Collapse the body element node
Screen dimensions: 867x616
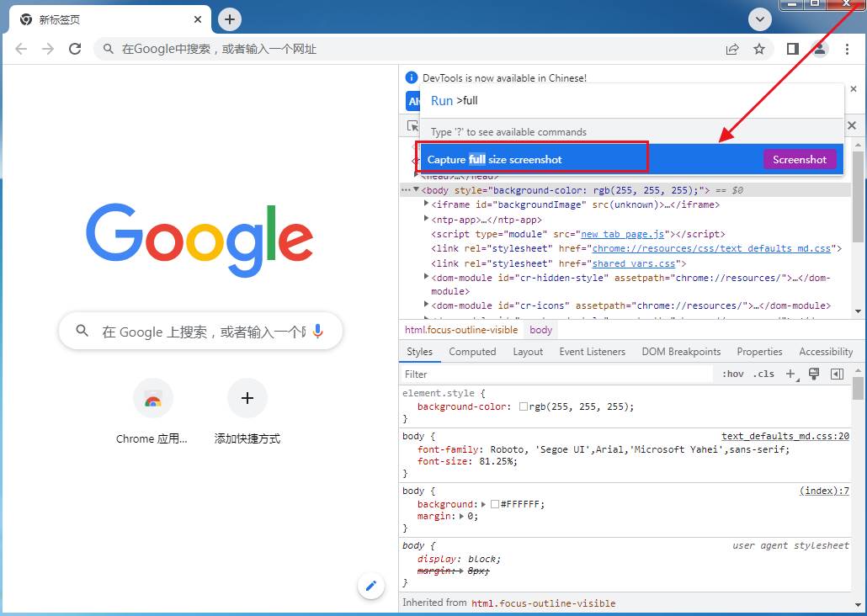417,189
